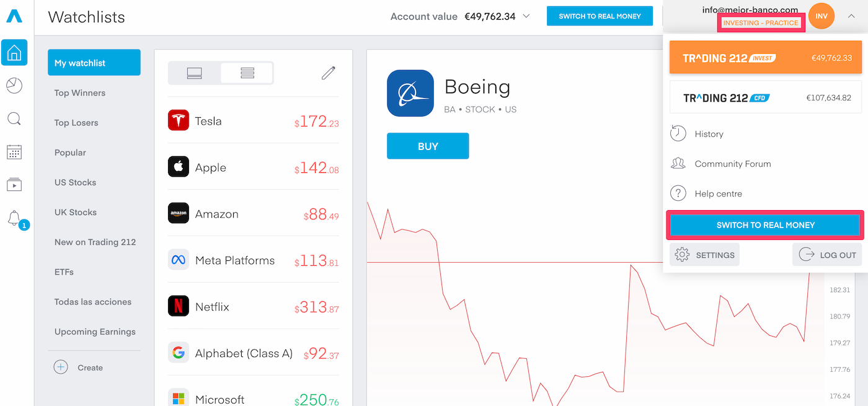Image resolution: width=868 pixels, height=406 pixels.
Task: Open the Upcoming Earnings list
Action: tap(95, 332)
